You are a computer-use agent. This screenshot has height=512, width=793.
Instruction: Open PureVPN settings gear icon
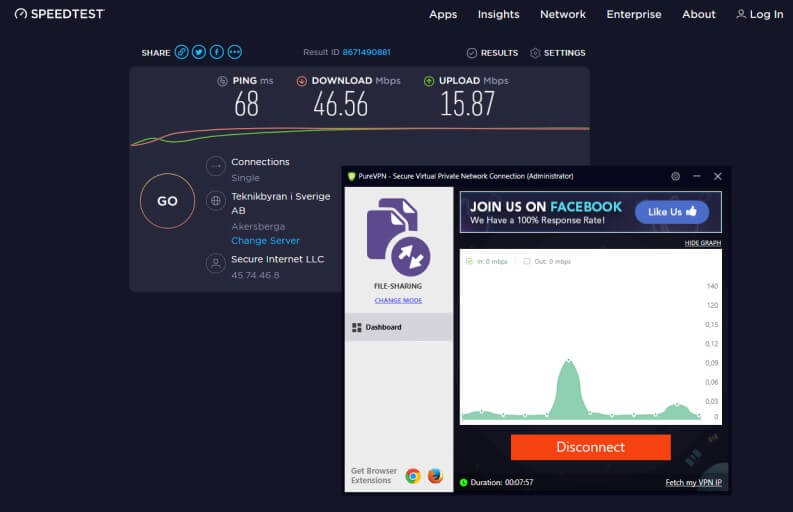(x=676, y=177)
